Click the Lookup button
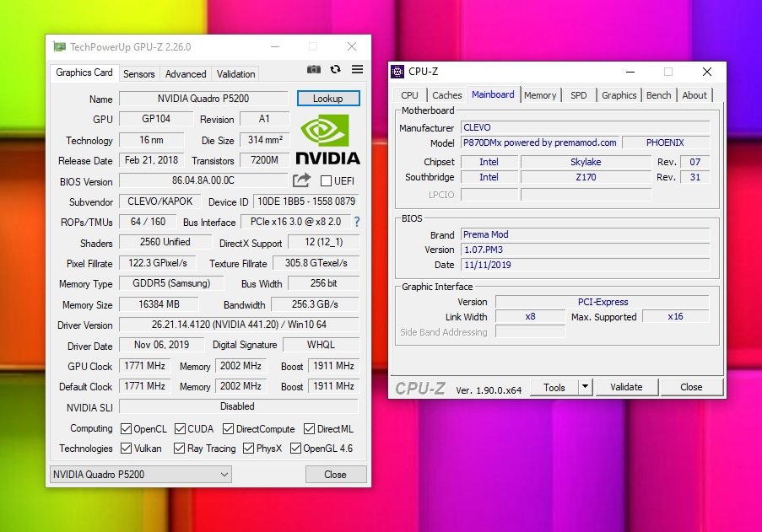Screen dimensions: 762x532 click(x=328, y=99)
